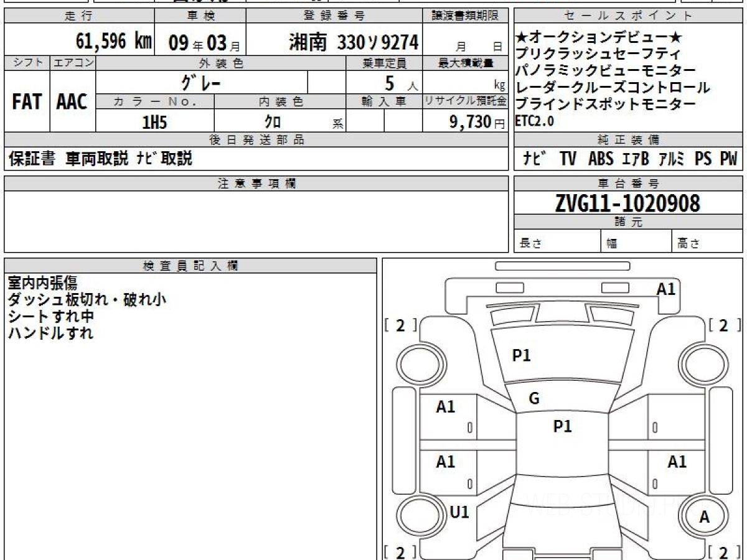Click the 外装色 header cell
747x560 pixels.
pyautogui.click(x=221, y=63)
